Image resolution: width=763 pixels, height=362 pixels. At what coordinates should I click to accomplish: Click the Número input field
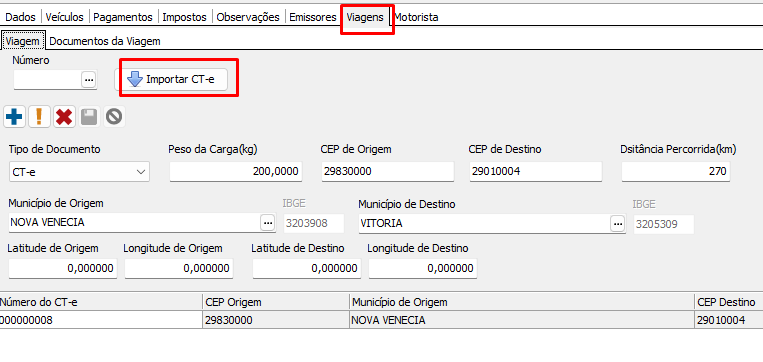point(47,79)
